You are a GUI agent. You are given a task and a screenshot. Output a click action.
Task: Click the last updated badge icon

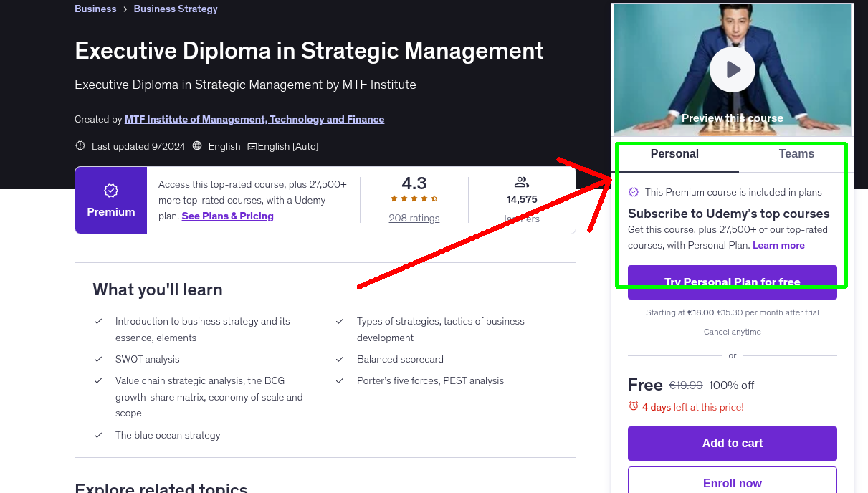pos(80,146)
